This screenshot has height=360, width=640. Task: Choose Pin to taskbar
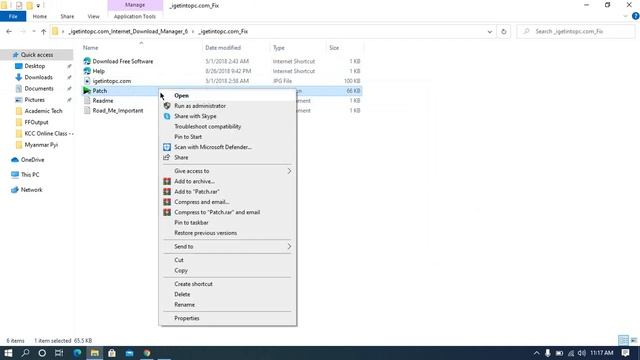click(x=227, y=222)
